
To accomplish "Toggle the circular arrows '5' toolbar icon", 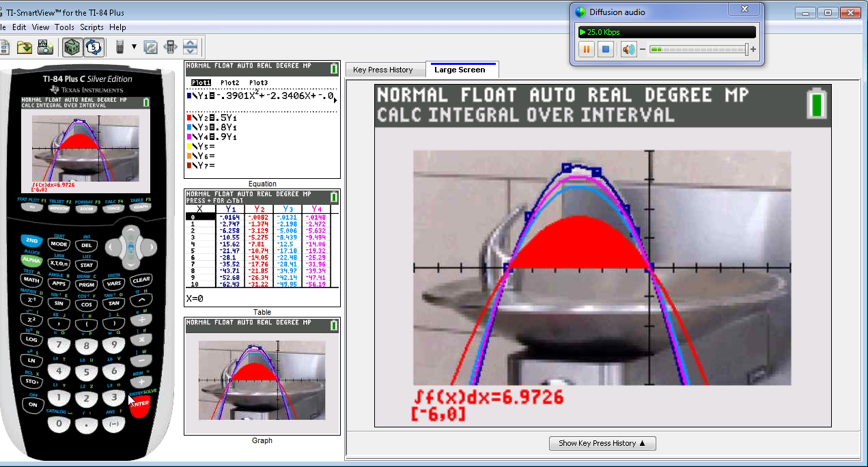I will (94, 47).
